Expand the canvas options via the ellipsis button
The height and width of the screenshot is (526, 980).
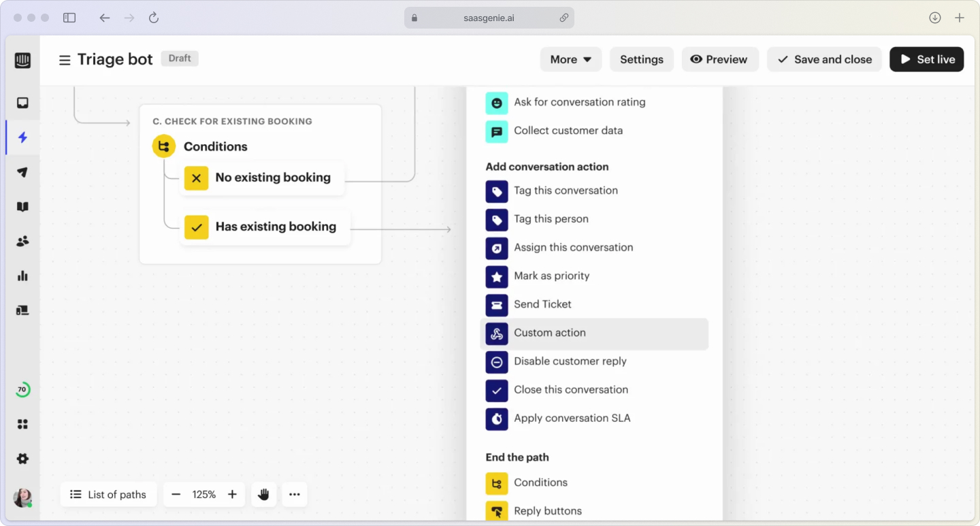coord(294,495)
